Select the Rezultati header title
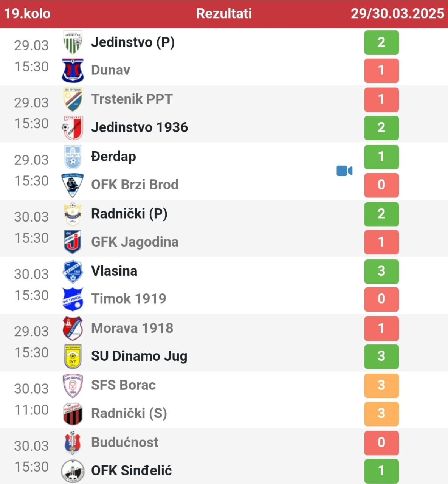Image resolution: width=448 pixels, height=484 pixels. click(x=224, y=14)
